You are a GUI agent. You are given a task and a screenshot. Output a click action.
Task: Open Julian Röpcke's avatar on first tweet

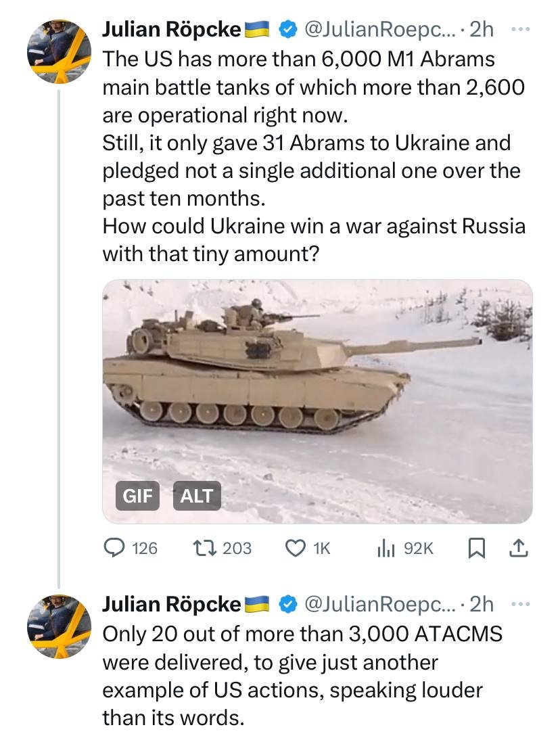[59, 51]
